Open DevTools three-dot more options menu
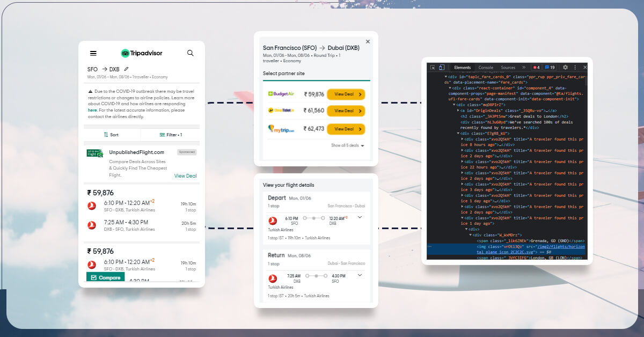644x337 pixels. coord(575,68)
